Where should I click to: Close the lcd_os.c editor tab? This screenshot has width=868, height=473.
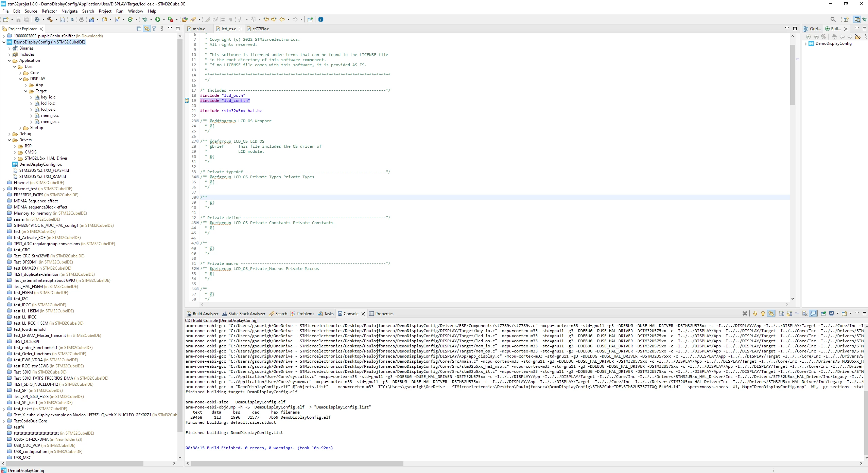click(240, 29)
